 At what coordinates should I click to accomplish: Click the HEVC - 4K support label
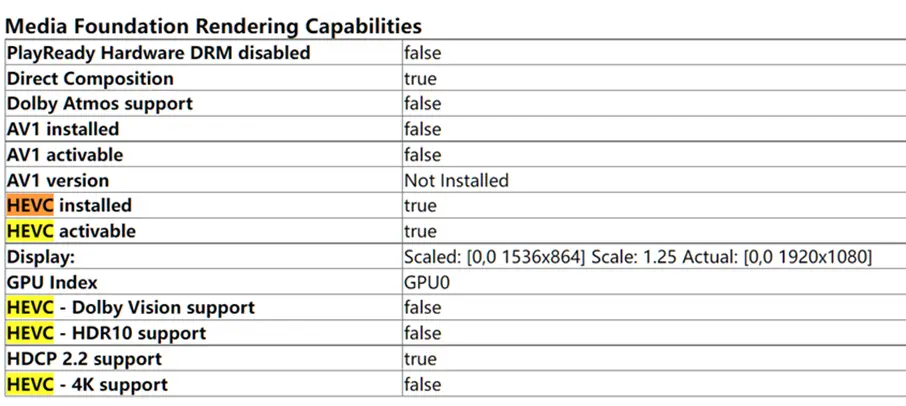tap(87, 384)
